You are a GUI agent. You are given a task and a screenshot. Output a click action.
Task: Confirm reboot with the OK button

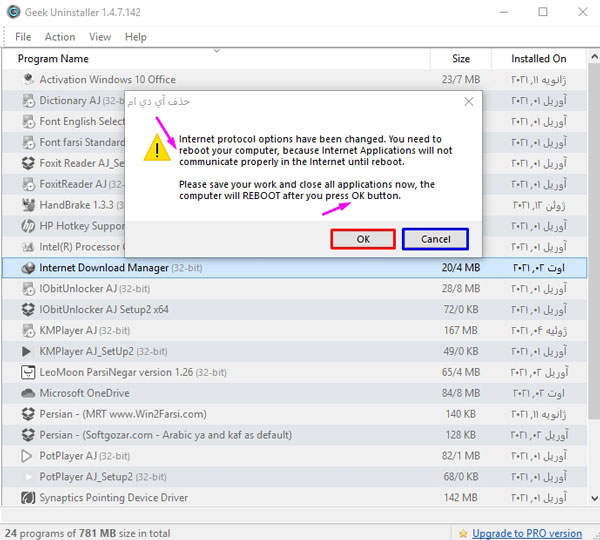363,239
